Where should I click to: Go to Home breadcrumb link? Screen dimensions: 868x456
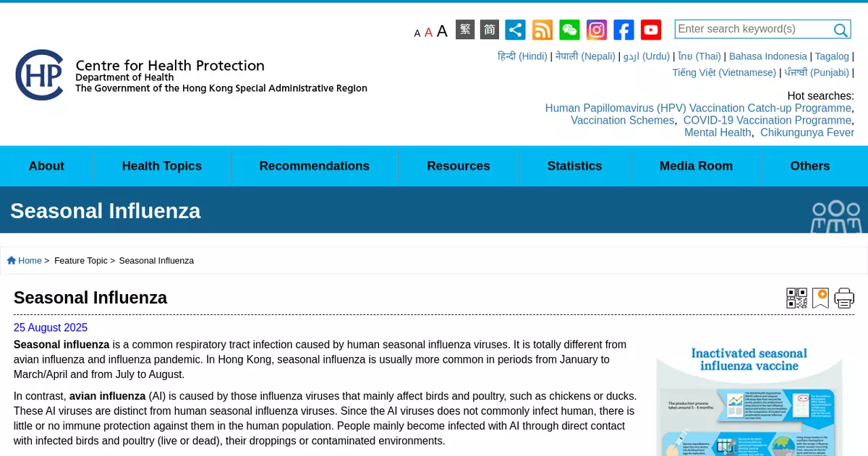pos(30,261)
